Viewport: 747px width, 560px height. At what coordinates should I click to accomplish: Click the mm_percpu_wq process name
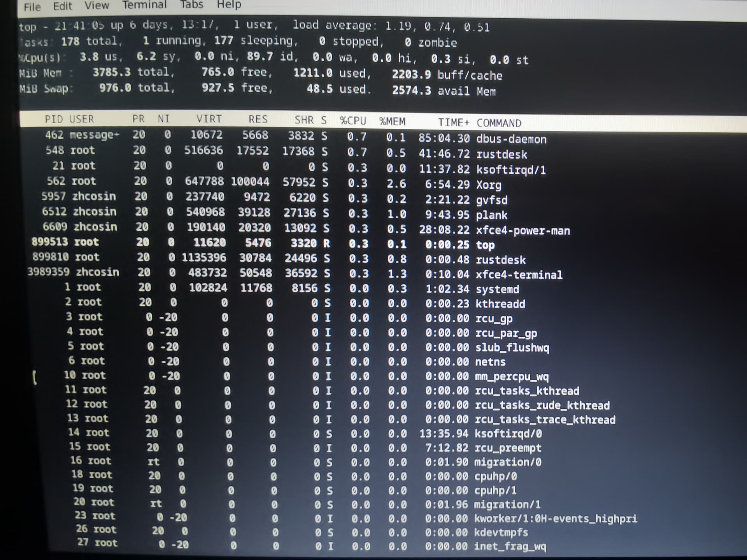pyautogui.click(x=512, y=376)
